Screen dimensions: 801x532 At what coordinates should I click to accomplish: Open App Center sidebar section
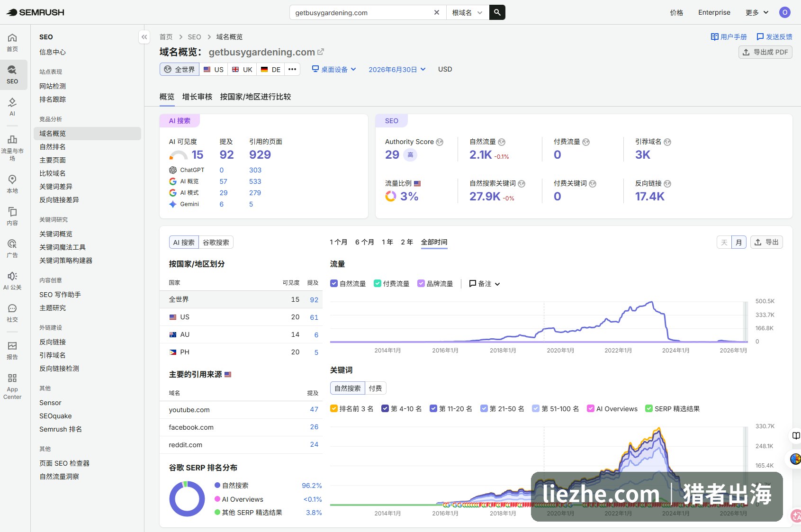click(12, 386)
